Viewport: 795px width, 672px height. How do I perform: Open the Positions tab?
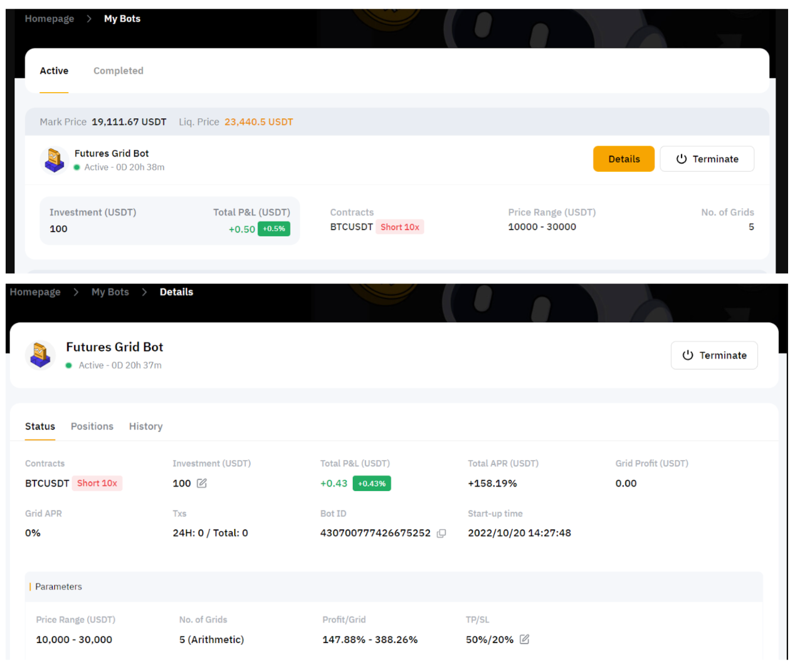tap(92, 426)
